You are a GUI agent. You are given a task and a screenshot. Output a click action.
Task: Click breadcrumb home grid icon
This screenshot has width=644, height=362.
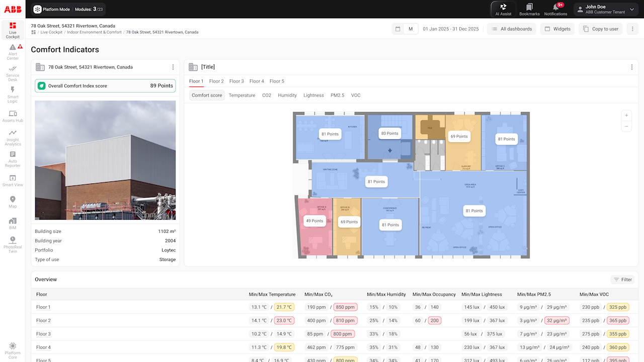(33, 32)
